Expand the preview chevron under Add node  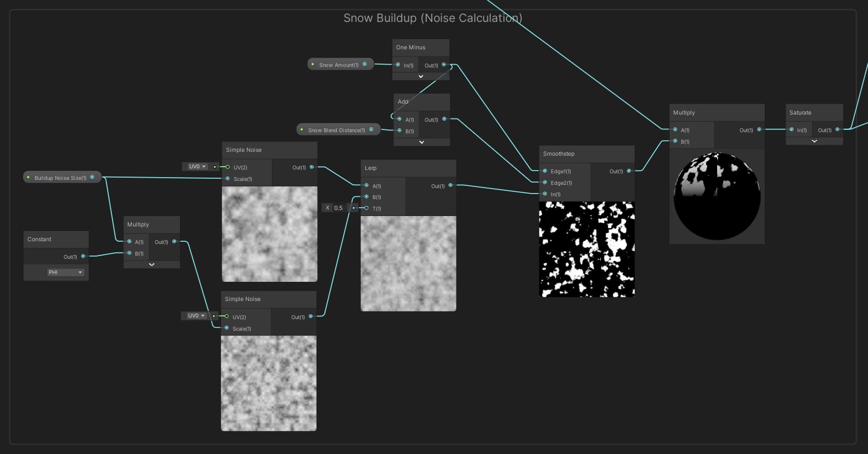421,142
